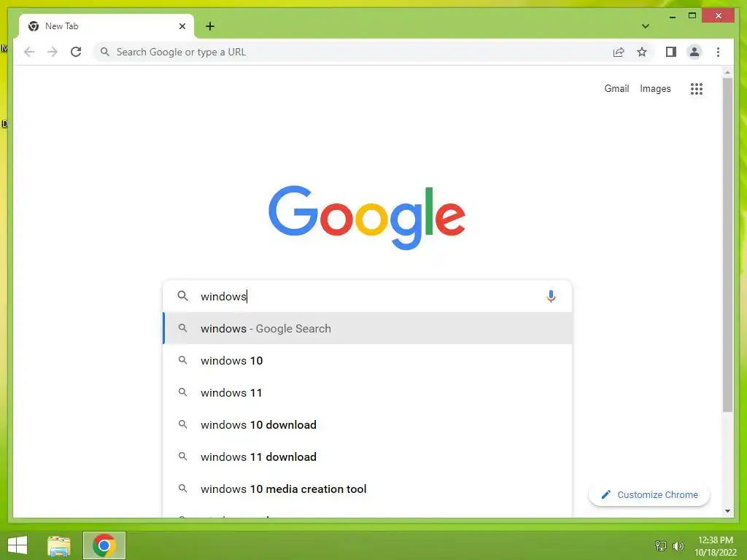Open the taskbar clock and date
This screenshot has width=747, height=560.
coord(715,545)
